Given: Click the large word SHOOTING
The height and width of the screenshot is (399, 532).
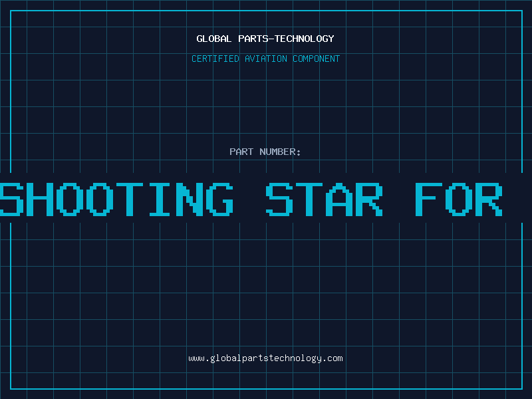Looking at the screenshot, I should coord(116,199).
